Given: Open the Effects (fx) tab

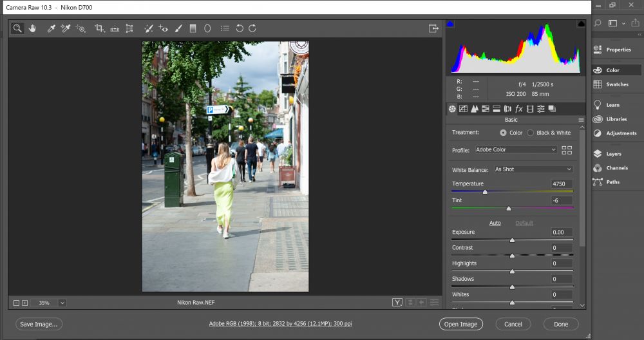Looking at the screenshot, I should pyautogui.click(x=518, y=109).
